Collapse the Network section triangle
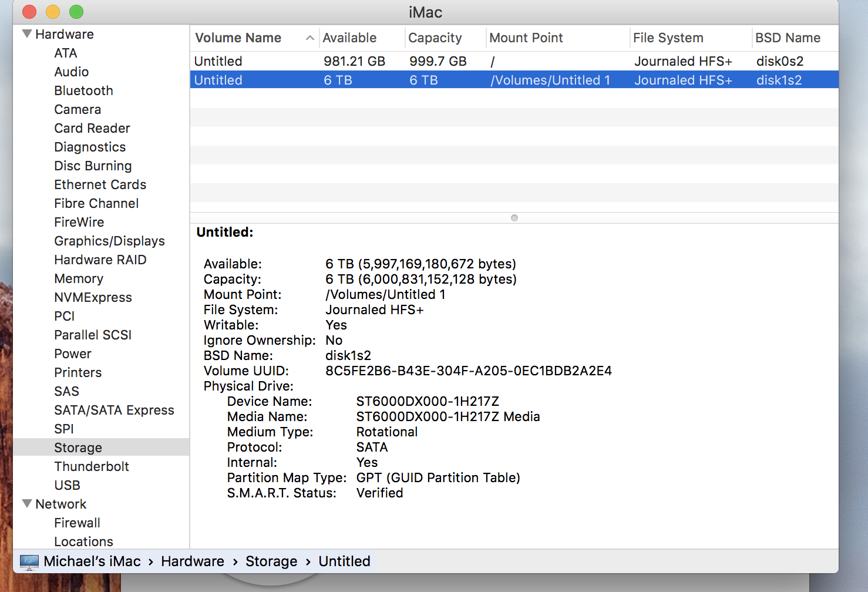 (27, 504)
